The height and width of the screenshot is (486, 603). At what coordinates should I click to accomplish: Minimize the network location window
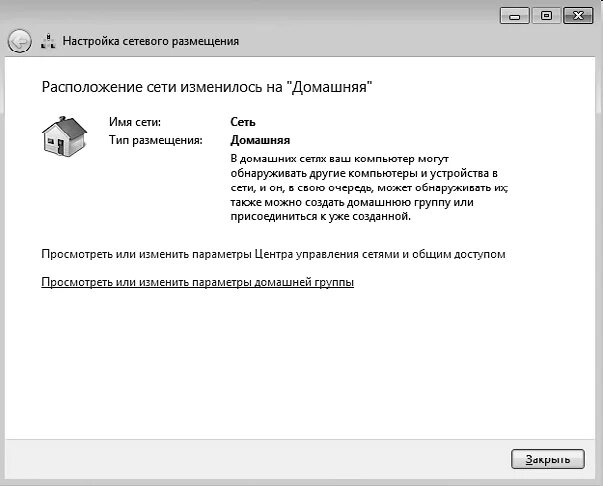(x=515, y=16)
